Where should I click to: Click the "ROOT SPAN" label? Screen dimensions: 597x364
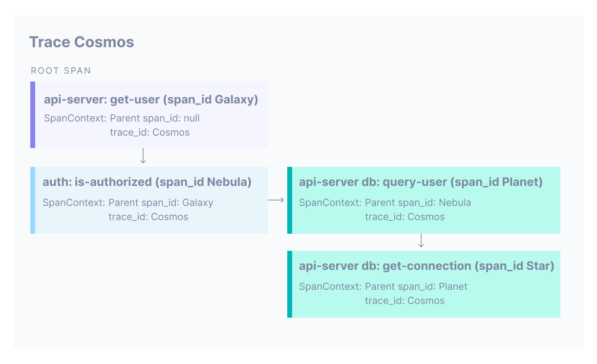(x=61, y=71)
